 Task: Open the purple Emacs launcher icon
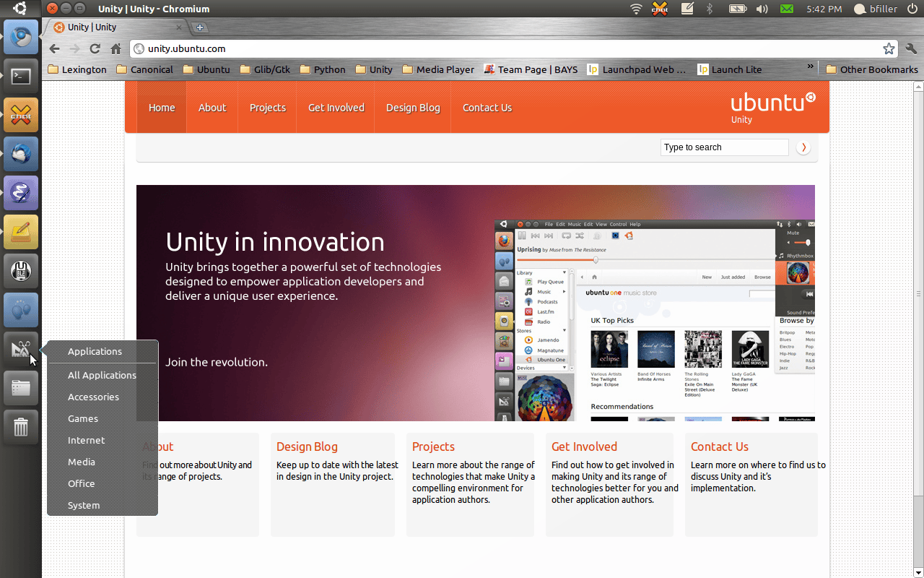click(21, 193)
